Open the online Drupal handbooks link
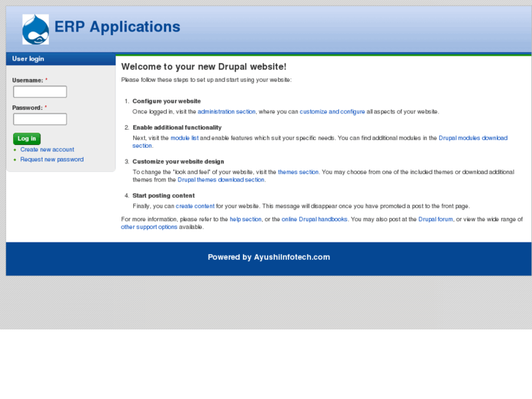 click(315, 220)
